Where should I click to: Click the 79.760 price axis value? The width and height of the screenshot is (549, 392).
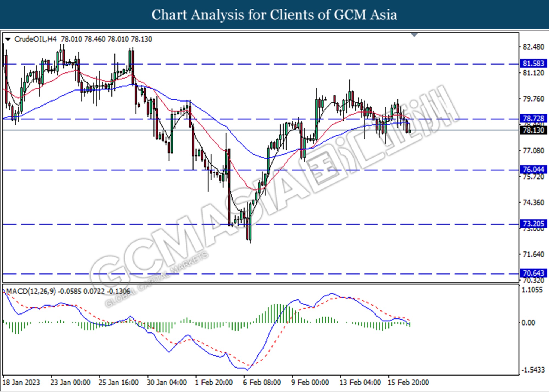point(533,99)
